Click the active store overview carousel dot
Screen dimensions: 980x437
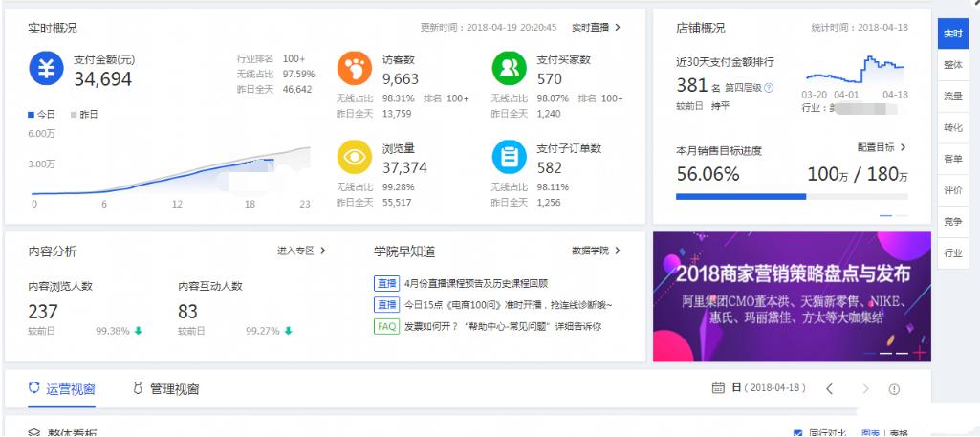tap(885, 215)
